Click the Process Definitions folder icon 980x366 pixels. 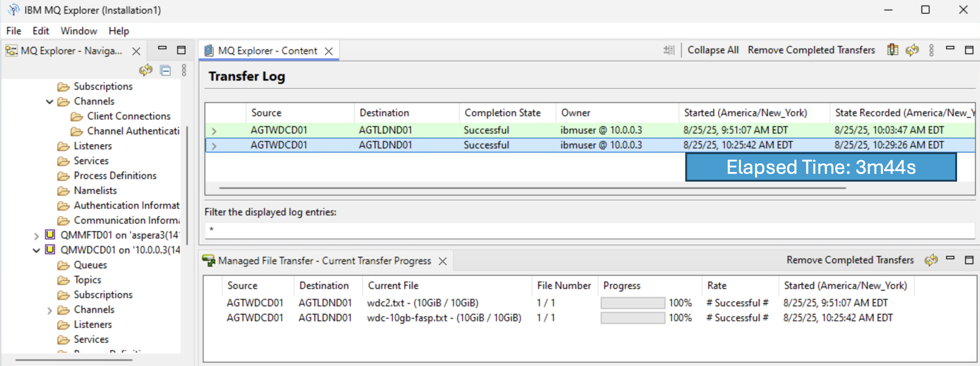(63, 176)
